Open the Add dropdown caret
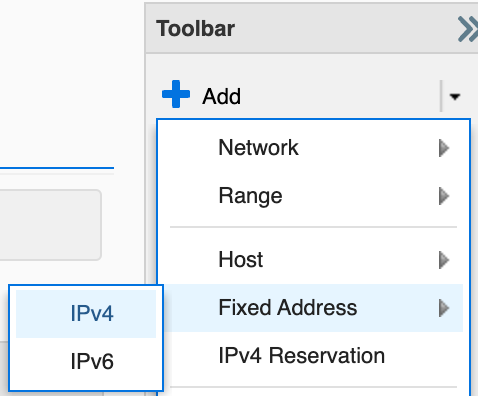 point(455,96)
